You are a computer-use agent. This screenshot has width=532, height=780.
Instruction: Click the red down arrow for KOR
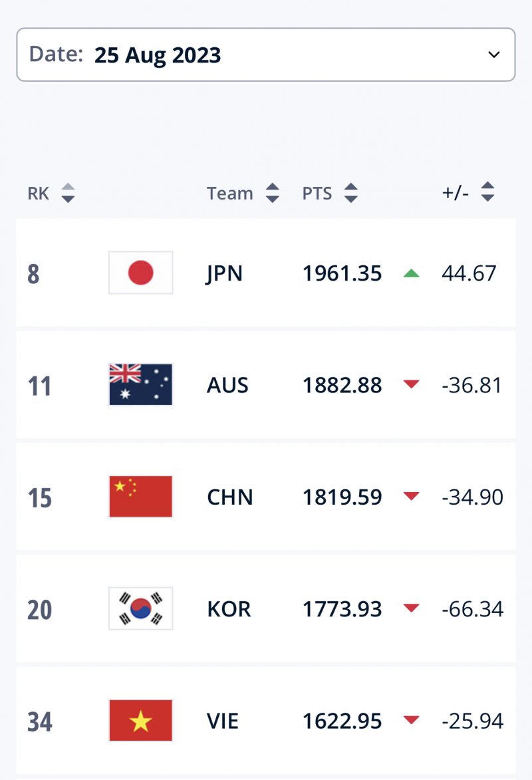(x=412, y=608)
